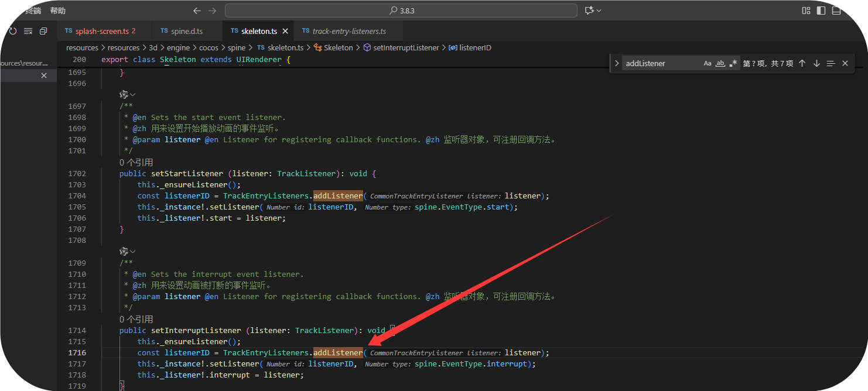Close the skeleton.ts tab
Image resolution: width=868 pixels, height=391 pixels.
(x=285, y=31)
